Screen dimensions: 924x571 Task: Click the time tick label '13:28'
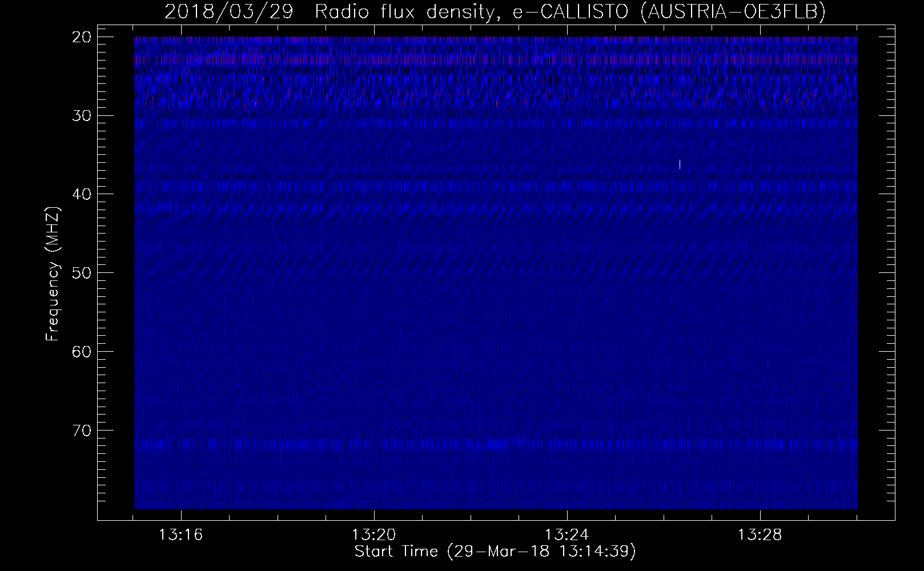coord(760,535)
